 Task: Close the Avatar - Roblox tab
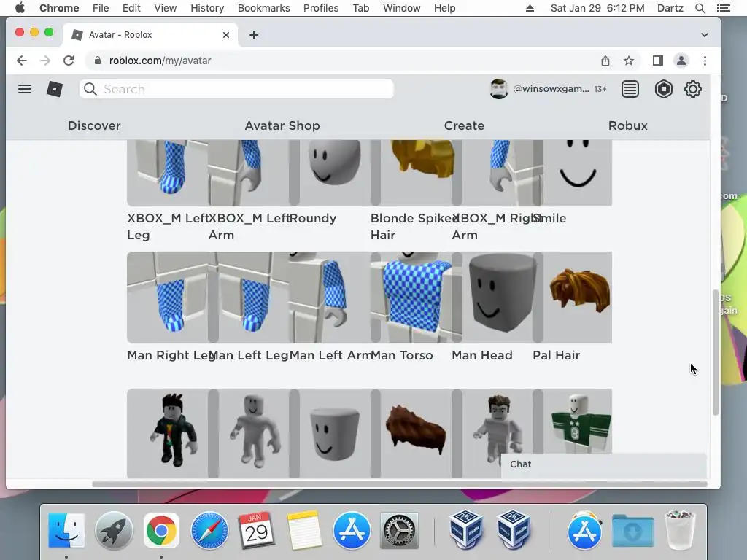[226, 35]
